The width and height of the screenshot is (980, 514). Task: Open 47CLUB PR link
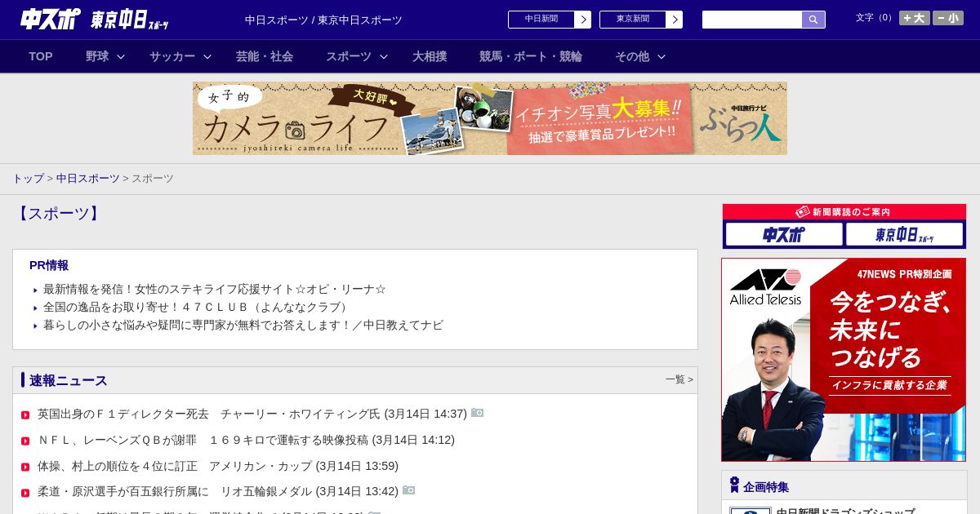click(197, 307)
